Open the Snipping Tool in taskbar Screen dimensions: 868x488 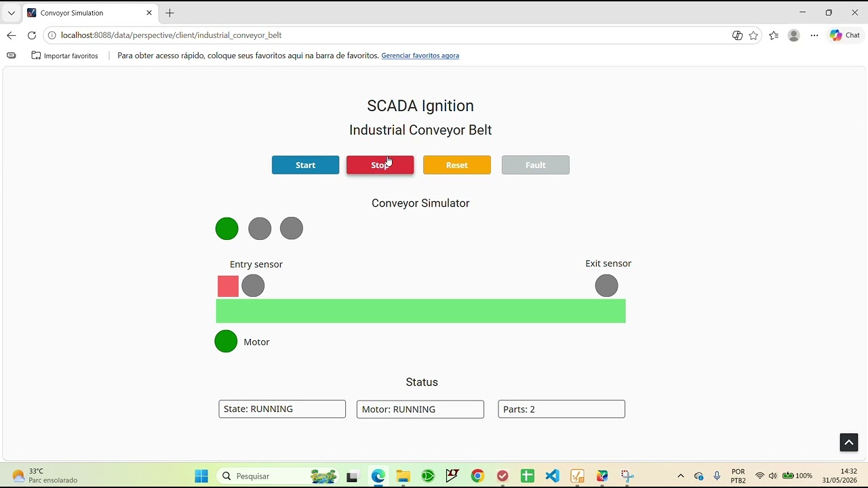[627, 476]
